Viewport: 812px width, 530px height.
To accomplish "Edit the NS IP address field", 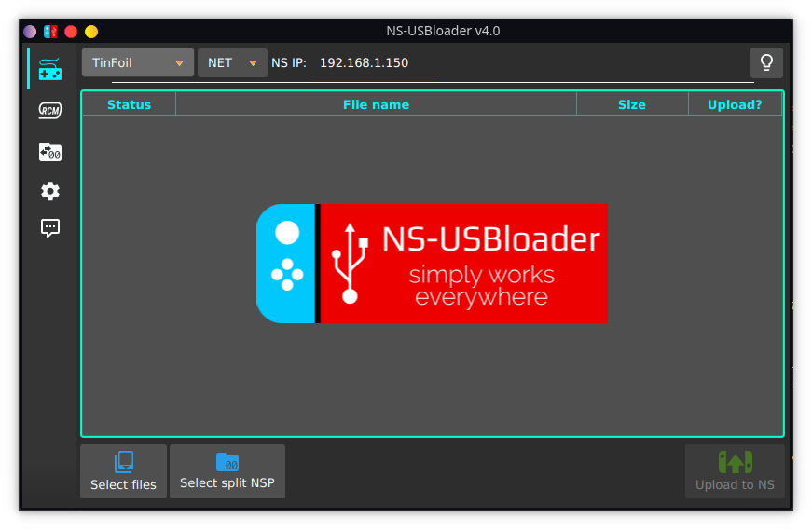I will click(x=374, y=63).
